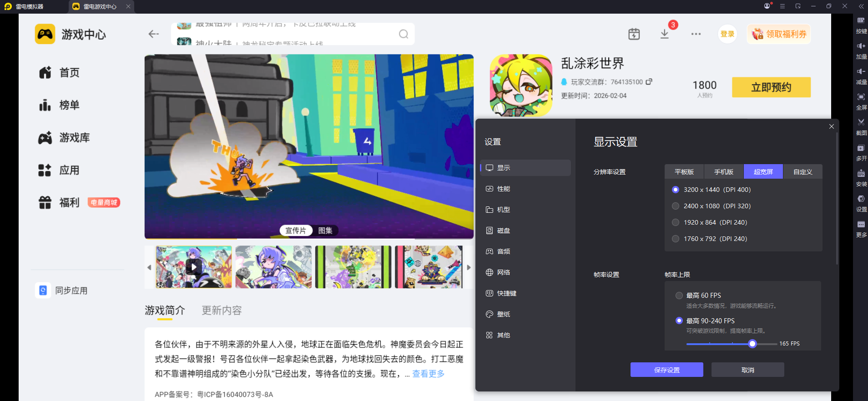This screenshot has height=401, width=868.
Task: Play the first video thumbnail
Action: pyautogui.click(x=194, y=267)
